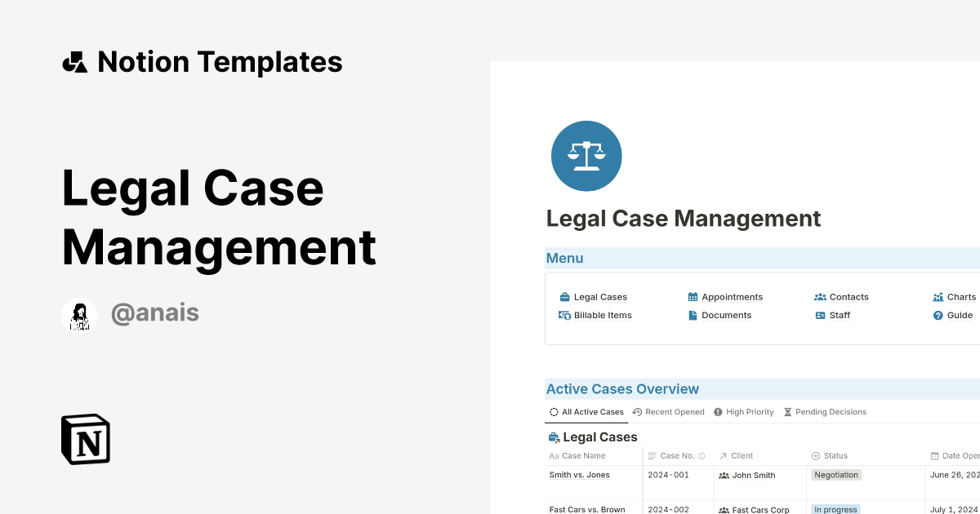Image resolution: width=980 pixels, height=514 pixels.
Task: Click the Staff badge icon
Action: coord(820,315)
